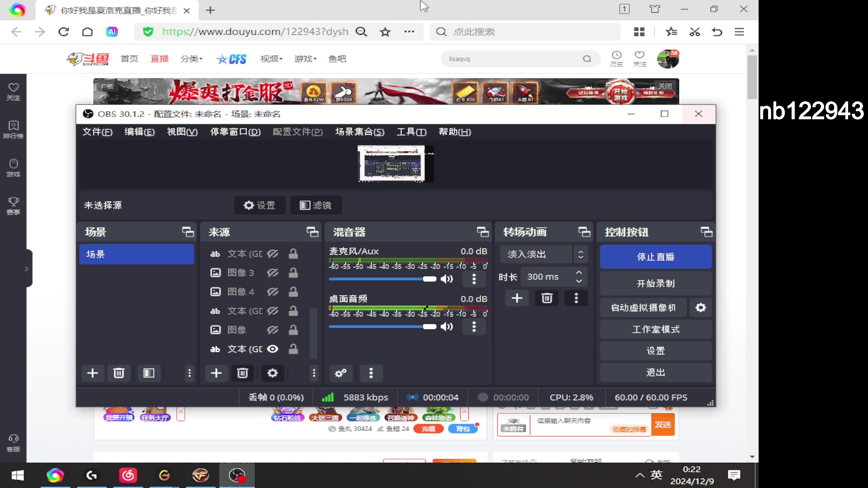Expand Douyu games dropdown in nav bar

click(x=306, y=59)
